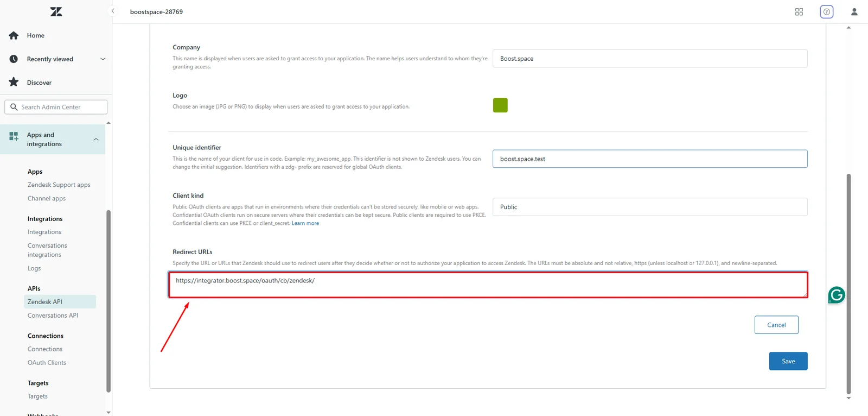
Task: Click the Logo label
Action: click(x=180, y=96)
